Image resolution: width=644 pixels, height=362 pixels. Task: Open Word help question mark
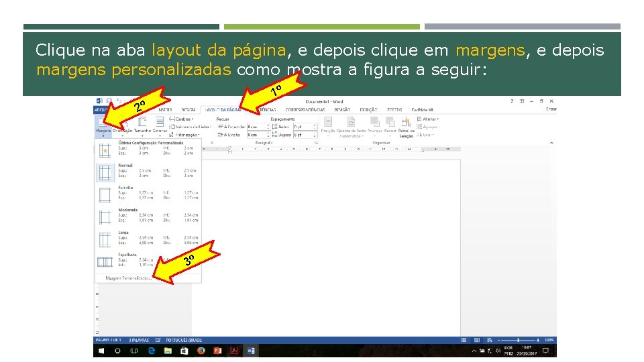tap(512, 101)
